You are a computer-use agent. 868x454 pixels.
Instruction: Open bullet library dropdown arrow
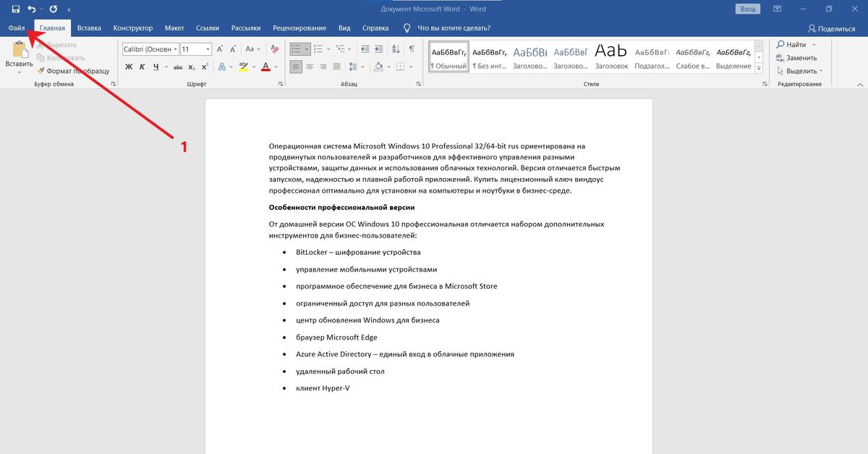click(307, 49)
